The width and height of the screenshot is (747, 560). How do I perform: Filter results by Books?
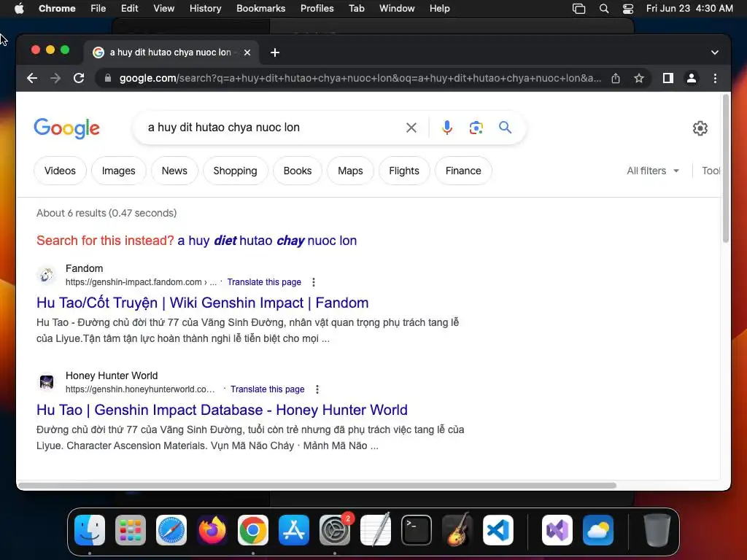pos(298,171)
